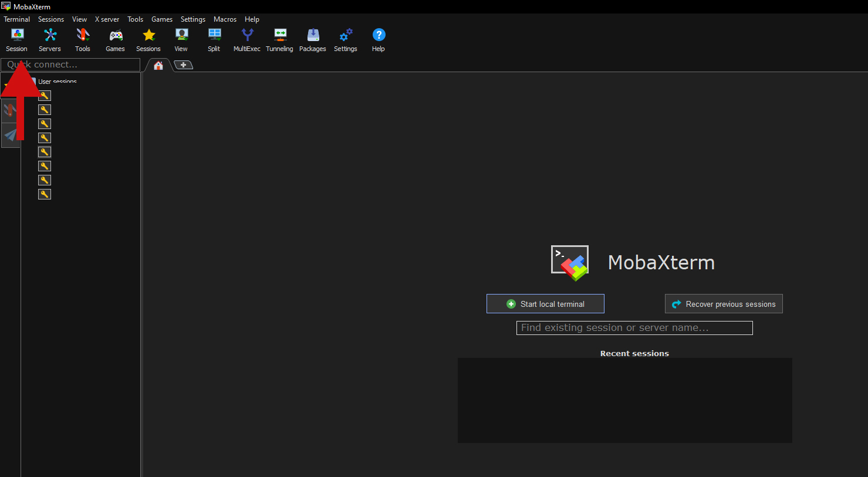Click the Recover previous sessions button
The image size is (868, 477).
[724, 304]
